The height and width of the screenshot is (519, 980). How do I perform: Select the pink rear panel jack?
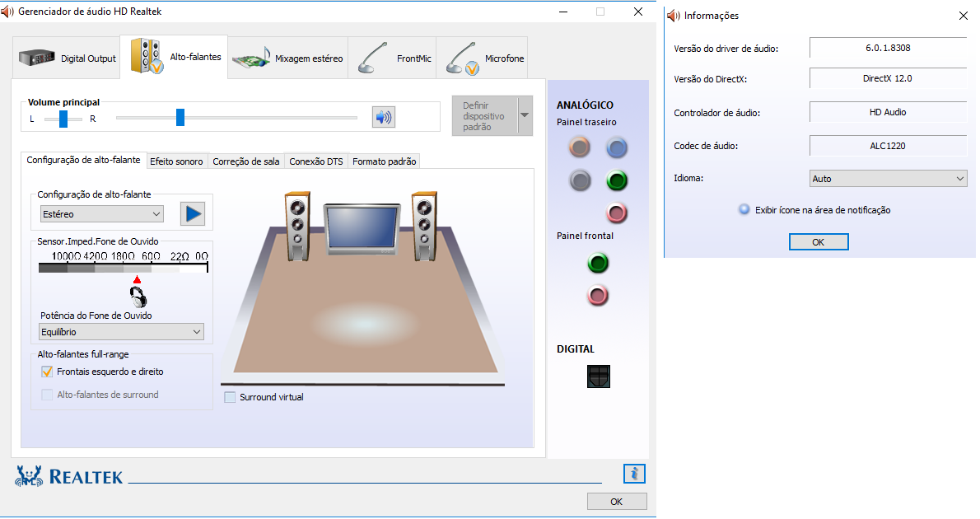pyautogui.click(x=617, y=213)
